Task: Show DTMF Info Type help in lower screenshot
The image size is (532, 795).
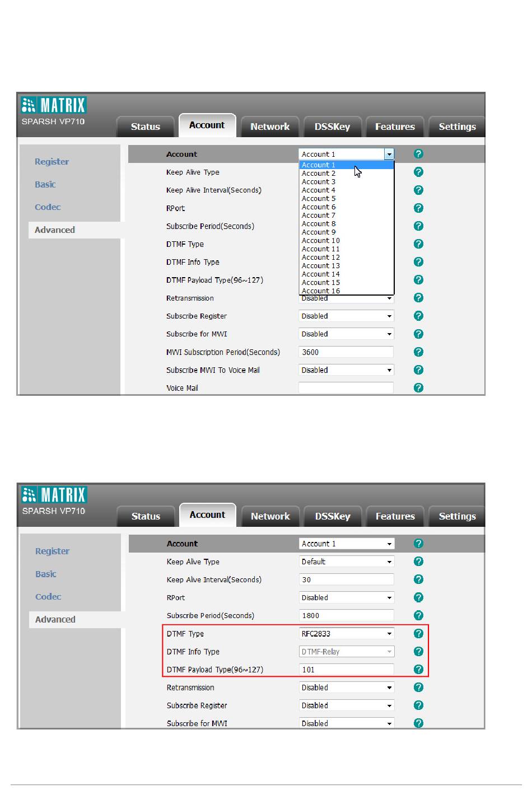Action: 418,651
